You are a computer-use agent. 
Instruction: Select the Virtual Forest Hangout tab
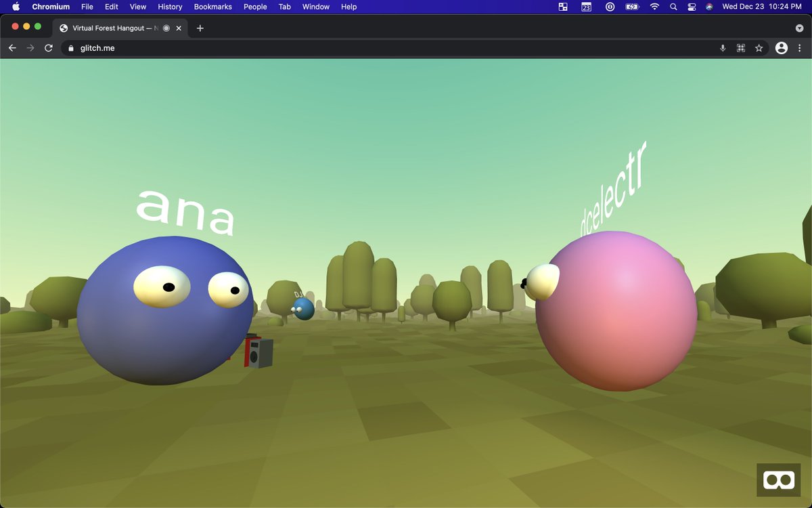pyautogui.click(x=120, y=28)
